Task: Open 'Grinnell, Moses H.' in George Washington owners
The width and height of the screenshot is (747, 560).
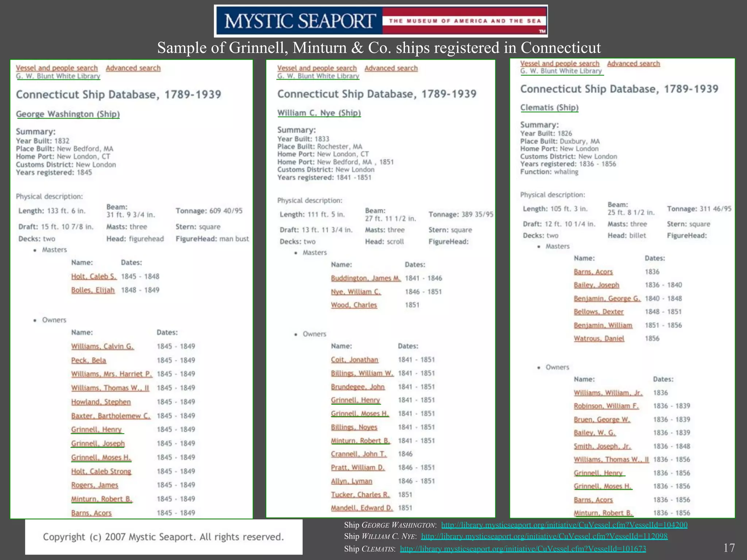Action: (101, 457)
